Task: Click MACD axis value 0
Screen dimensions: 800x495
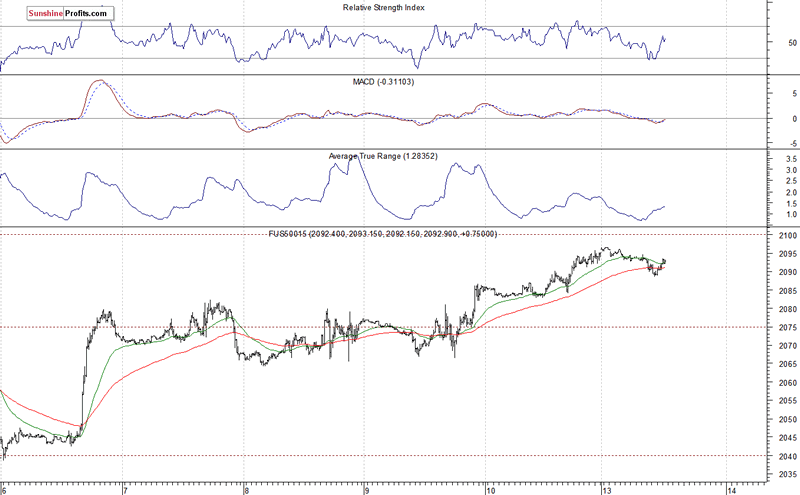Action: pyautogui.click(x=794, y=119)
